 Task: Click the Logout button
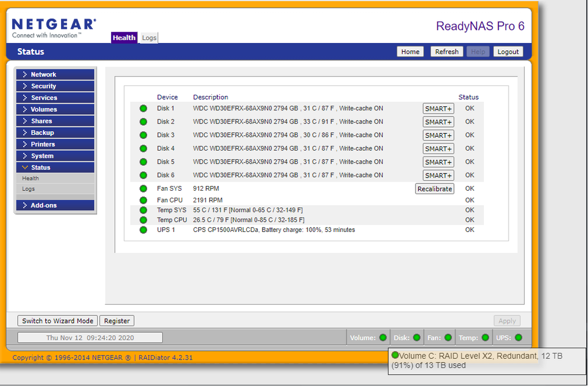click(508, 52)
